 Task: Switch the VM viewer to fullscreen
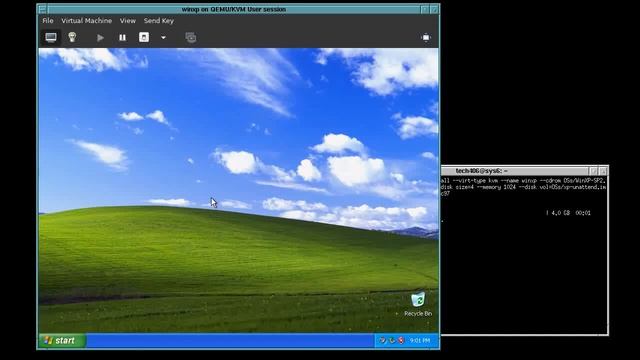point(426,38)
